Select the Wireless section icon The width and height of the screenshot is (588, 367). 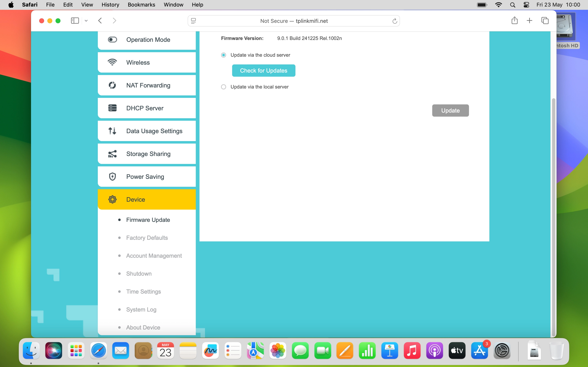click(x=112, y=62)
